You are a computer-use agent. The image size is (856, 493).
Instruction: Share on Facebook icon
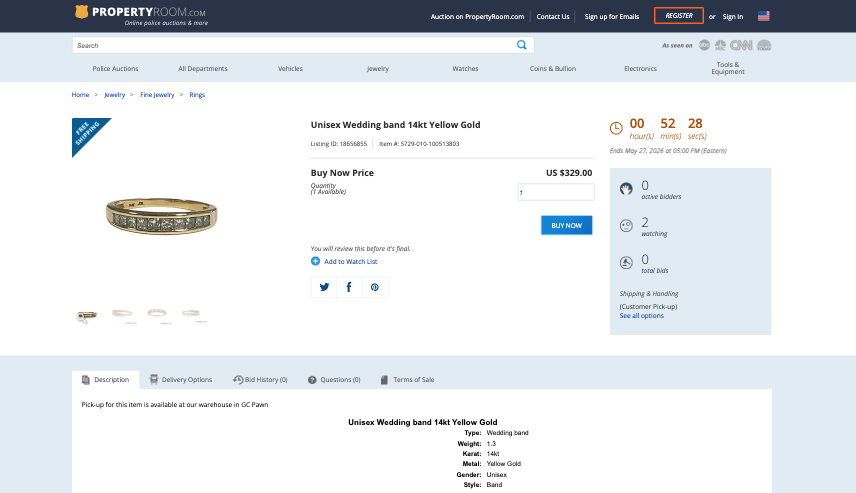click(x=349, y=287)
